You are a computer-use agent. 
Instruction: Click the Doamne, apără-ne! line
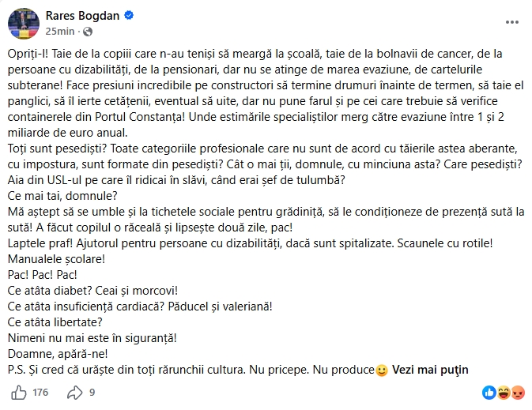[58, 354]
